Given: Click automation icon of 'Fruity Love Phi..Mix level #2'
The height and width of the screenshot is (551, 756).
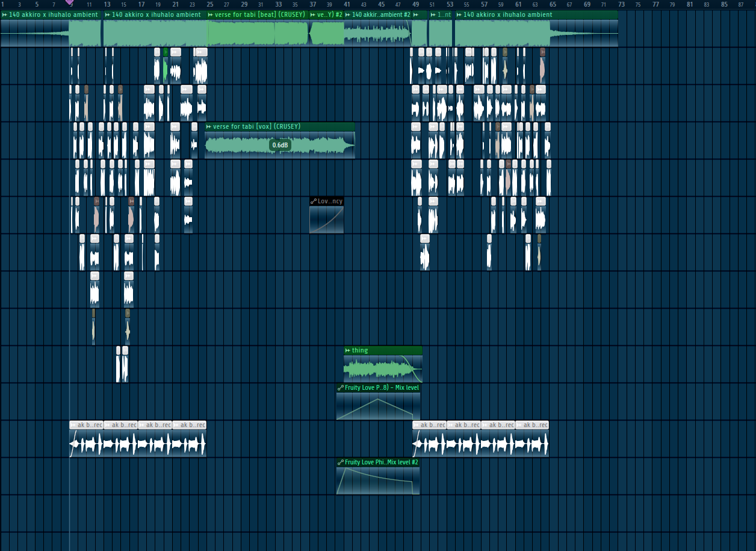Looking at the screenshot, I should pyautogui.click(x=340, y=463).
